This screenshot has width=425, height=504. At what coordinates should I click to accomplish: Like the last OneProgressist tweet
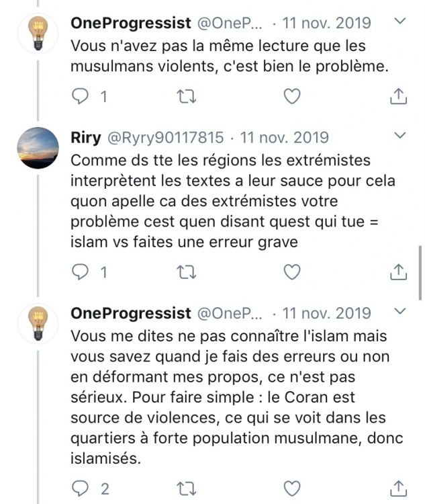click(x=291, y=487)
